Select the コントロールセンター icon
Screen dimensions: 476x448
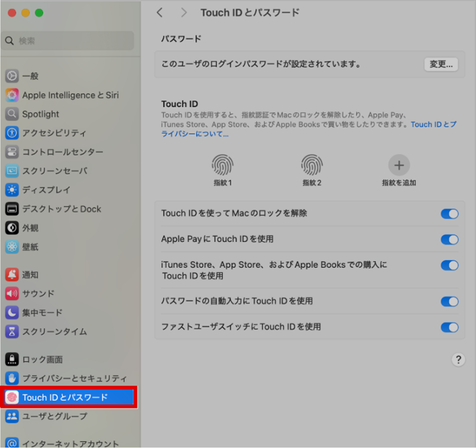coord(12,152)
